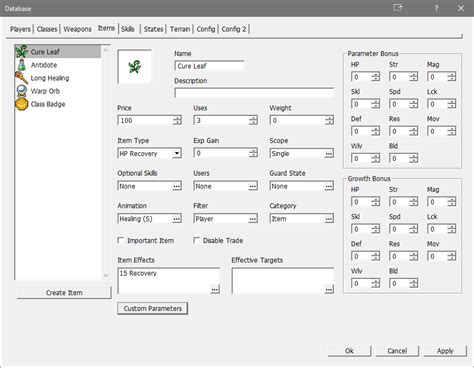Screen dimensions: 474x368
Task: Open the Skills tab
Action: (x=128, y=29)
